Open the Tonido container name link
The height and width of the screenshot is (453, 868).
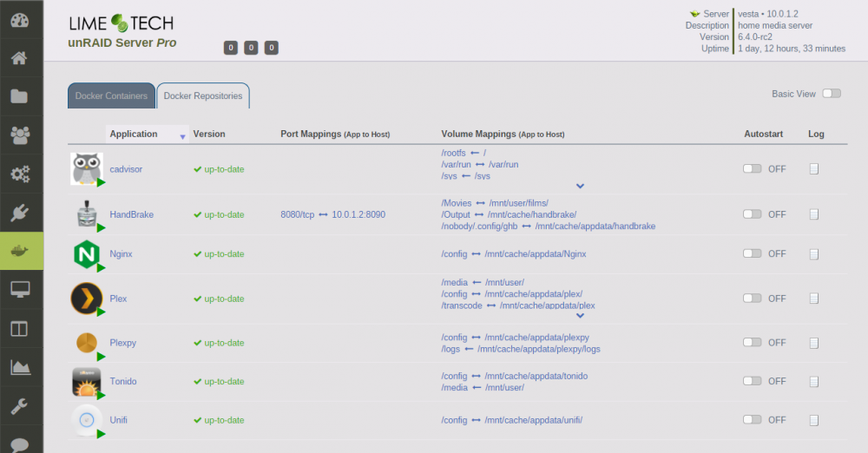pos(123,382)
